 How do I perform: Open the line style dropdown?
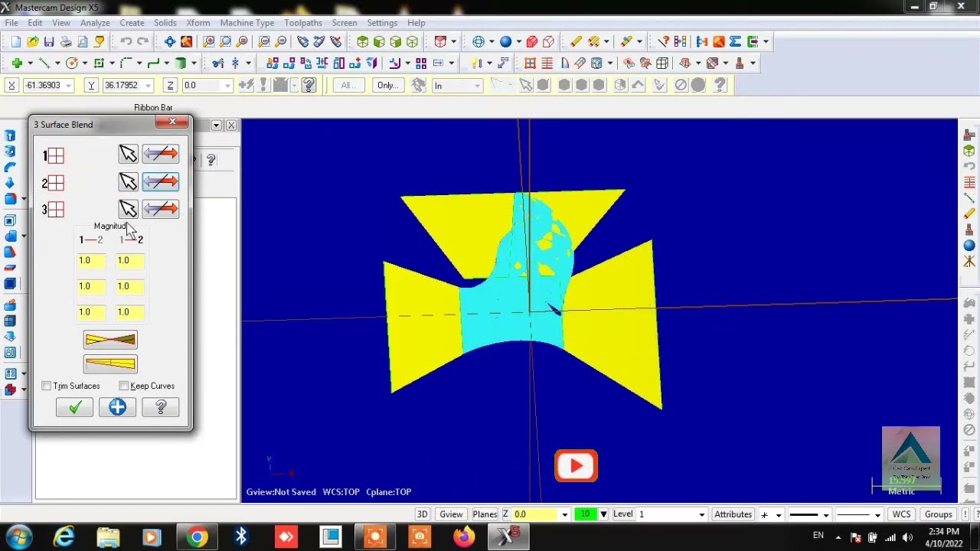point(826,514)
